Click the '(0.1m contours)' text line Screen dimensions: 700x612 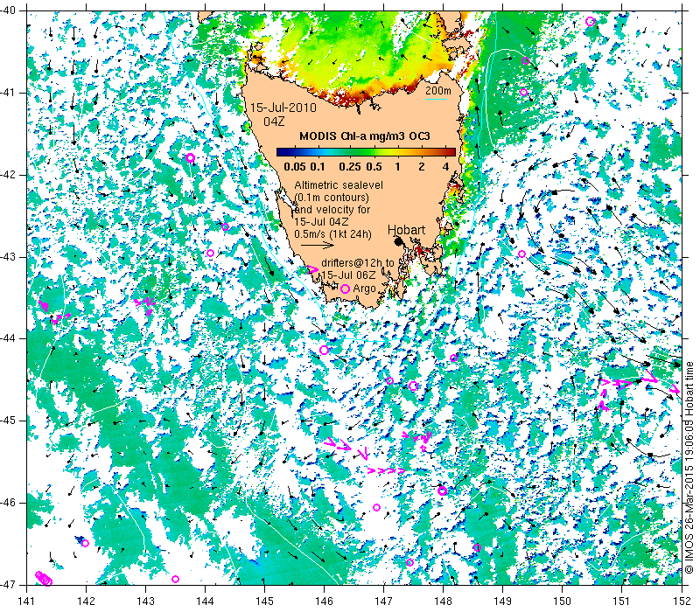click(x=332, y=198)
